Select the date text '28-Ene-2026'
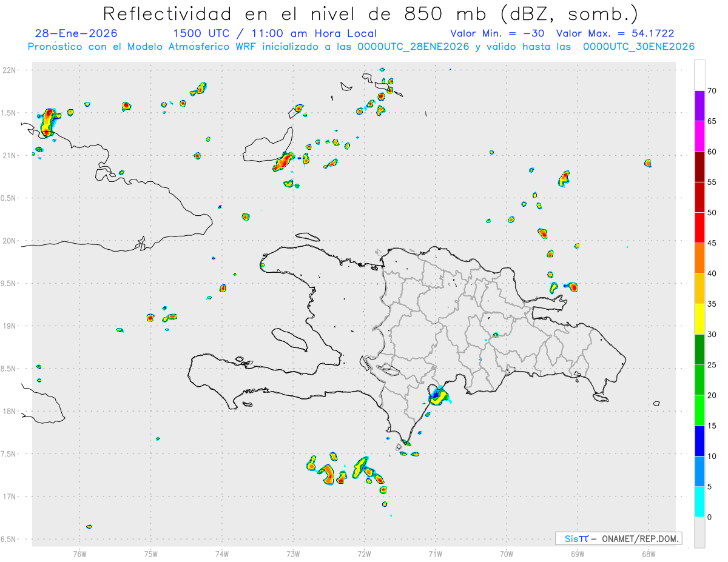 tap(76, 33)
